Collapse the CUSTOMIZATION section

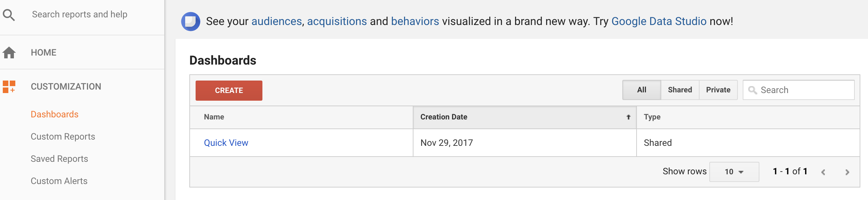[66, 86]
